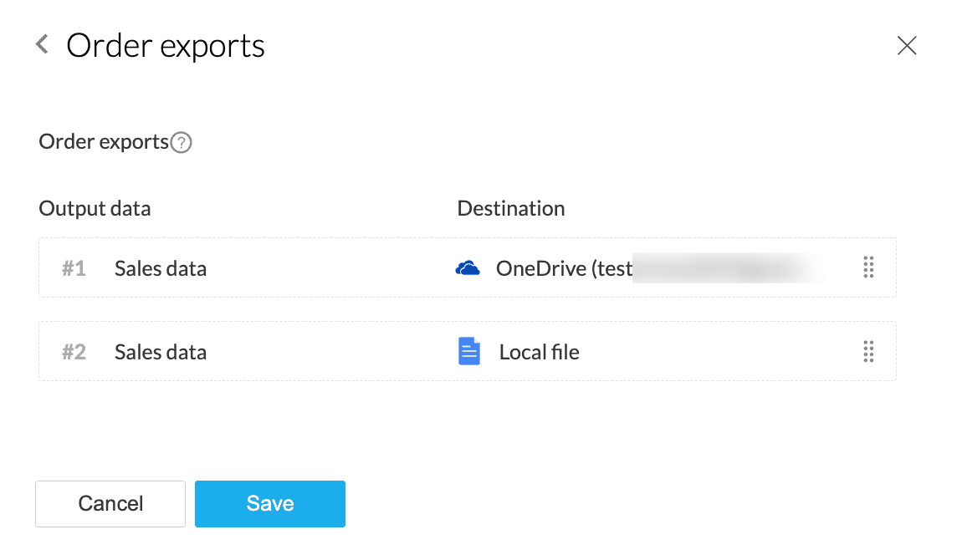Open the Order exports help question mark
The height and width of the screenshot is (560, 957).
click(x=182, y=143)
